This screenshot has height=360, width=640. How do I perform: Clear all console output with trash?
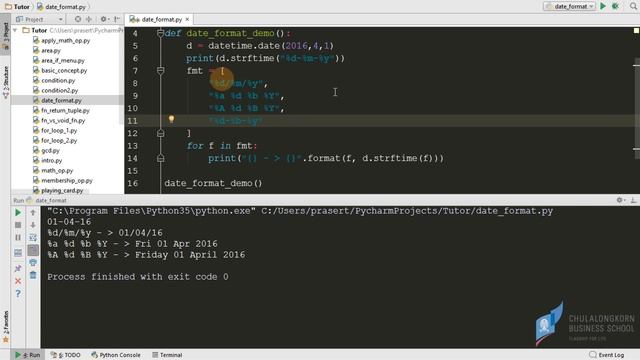33,276
